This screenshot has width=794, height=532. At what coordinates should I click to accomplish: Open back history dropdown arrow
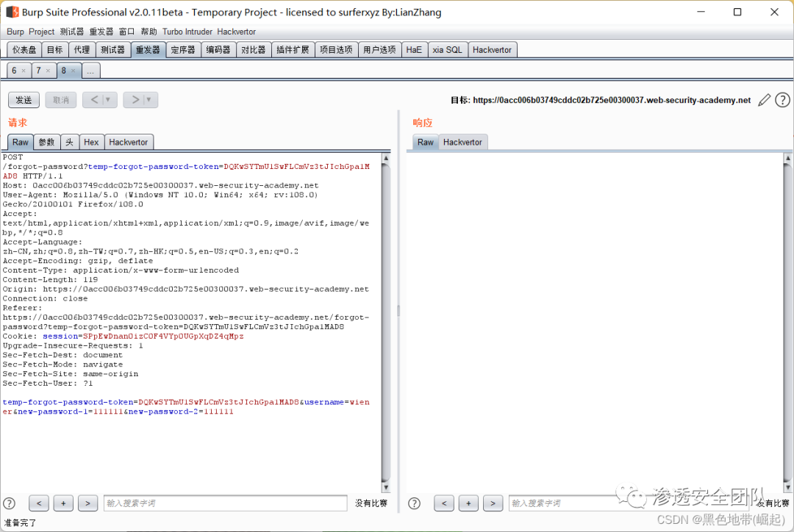pyautogui.click(x=108, y=100)
